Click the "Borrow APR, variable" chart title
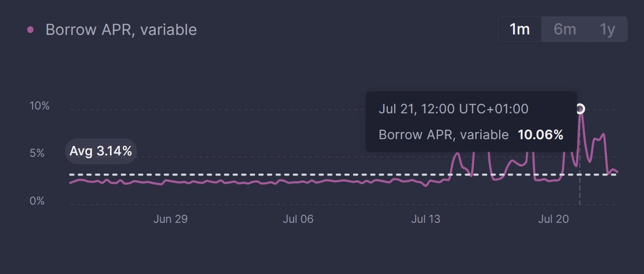 (x=121, y=30)
